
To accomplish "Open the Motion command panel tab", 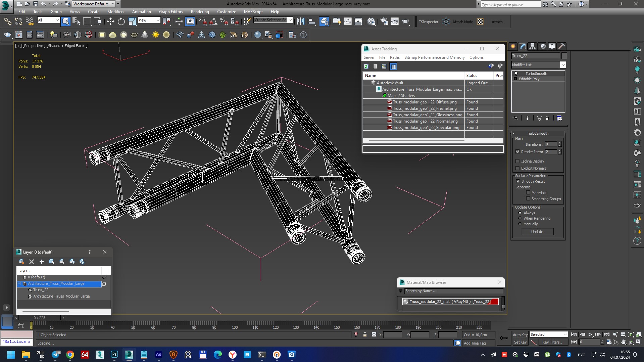I will (x=542, y=46).
